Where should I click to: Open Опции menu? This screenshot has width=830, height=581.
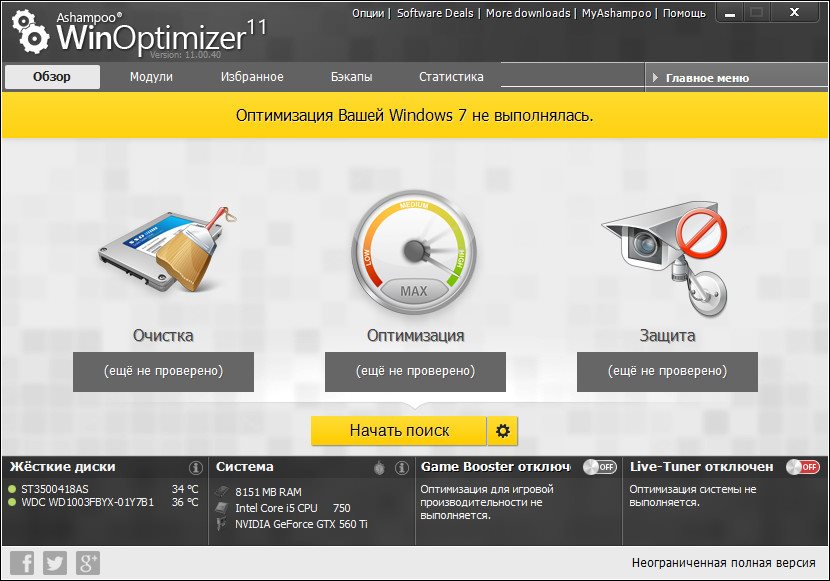368,13
